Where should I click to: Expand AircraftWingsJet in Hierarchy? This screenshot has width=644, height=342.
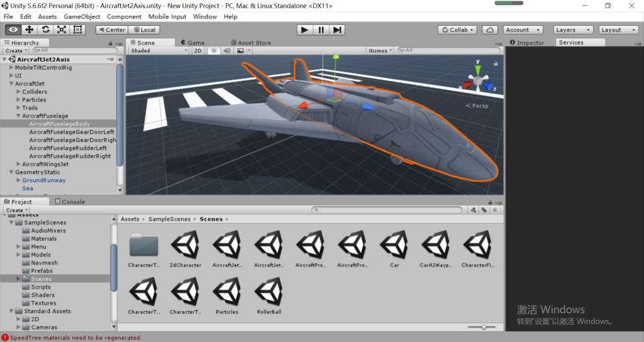[18, 164]
